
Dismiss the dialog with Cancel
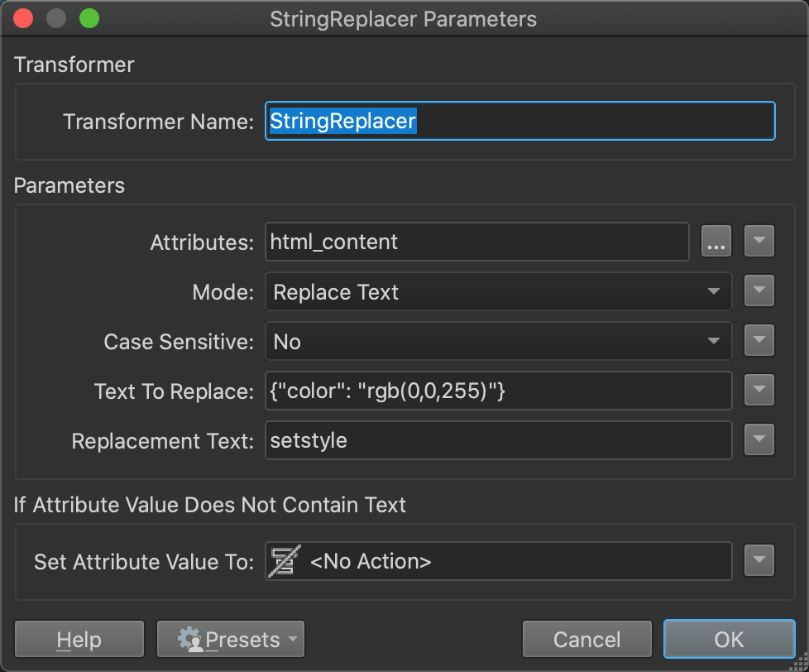click(586, 639)
